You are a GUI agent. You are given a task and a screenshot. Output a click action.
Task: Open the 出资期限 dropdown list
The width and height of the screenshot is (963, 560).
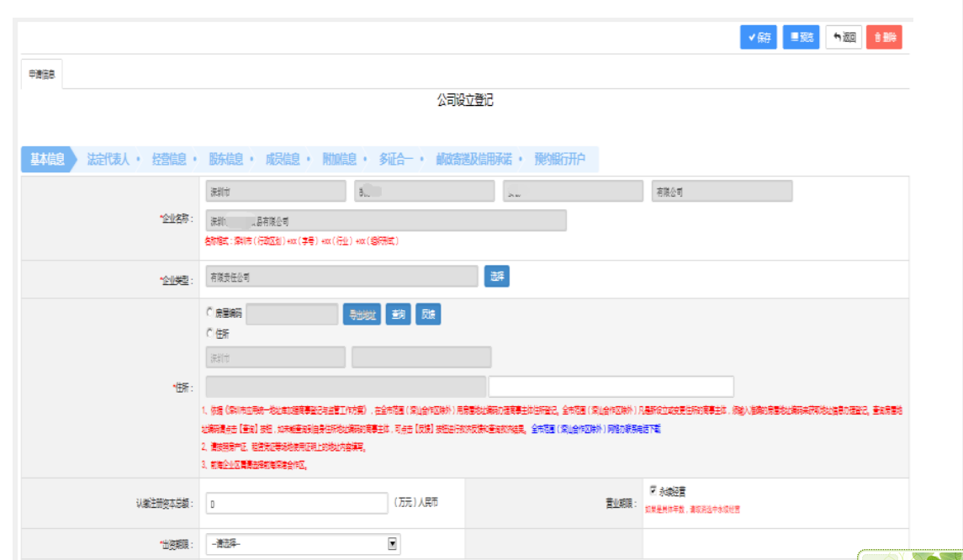[x=303, y=544]
